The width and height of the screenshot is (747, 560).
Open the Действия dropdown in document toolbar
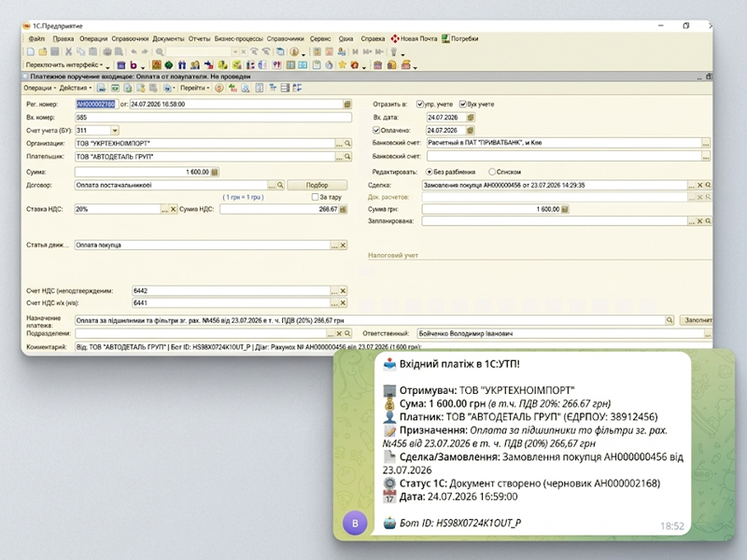(x=76, y=88)
